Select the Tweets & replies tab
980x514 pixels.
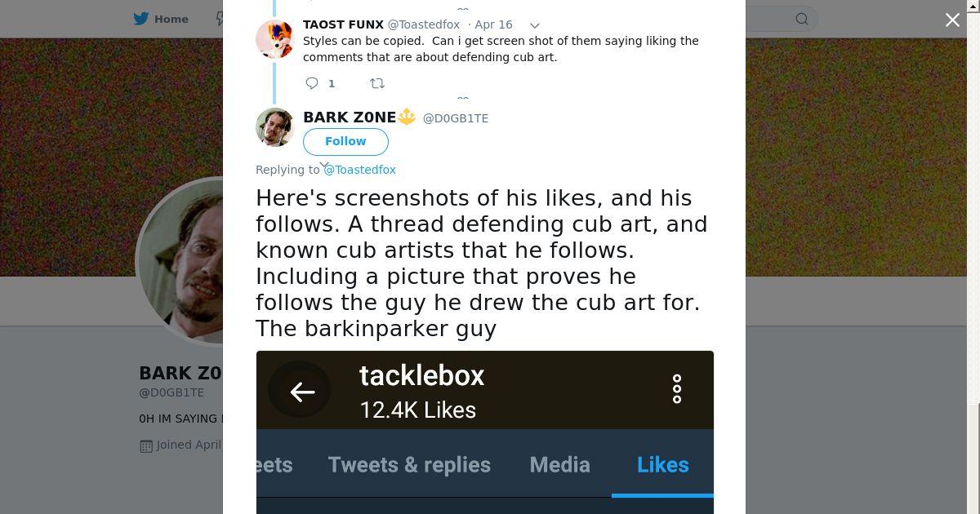(x=409, y=465)
